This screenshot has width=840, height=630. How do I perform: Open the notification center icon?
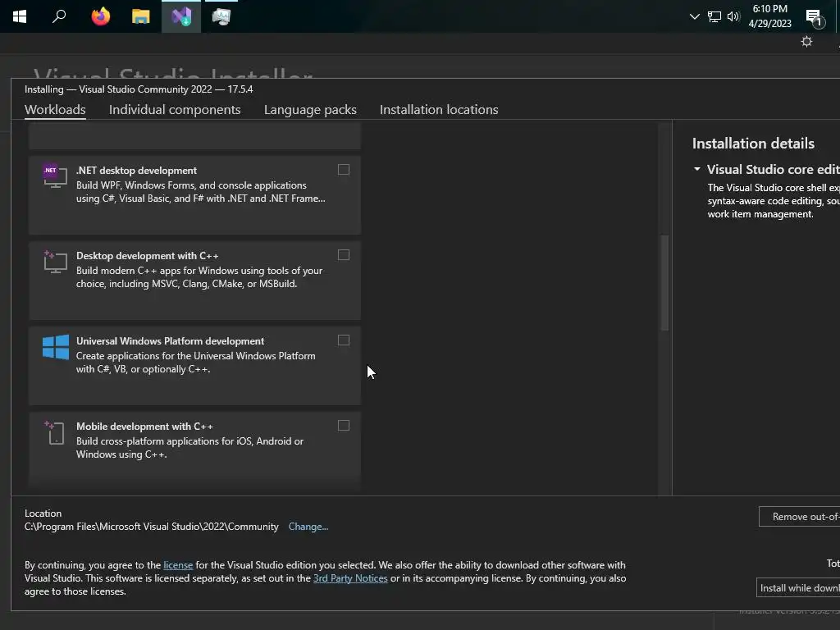point(815,18)
